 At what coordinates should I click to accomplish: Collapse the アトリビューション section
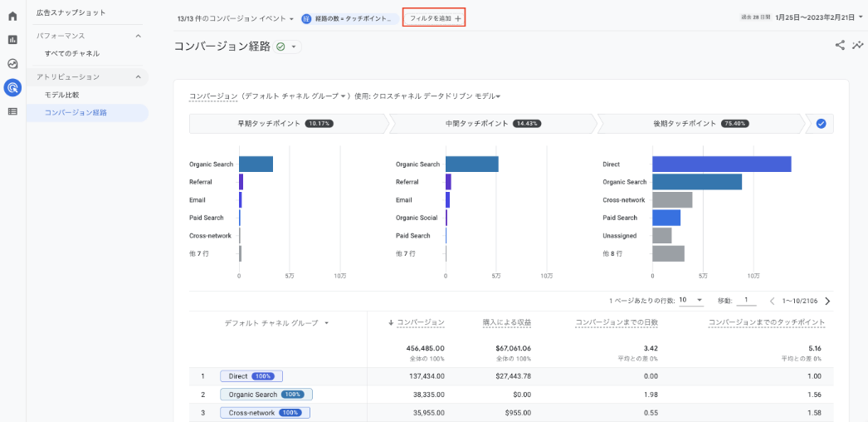tap(138, 77)
